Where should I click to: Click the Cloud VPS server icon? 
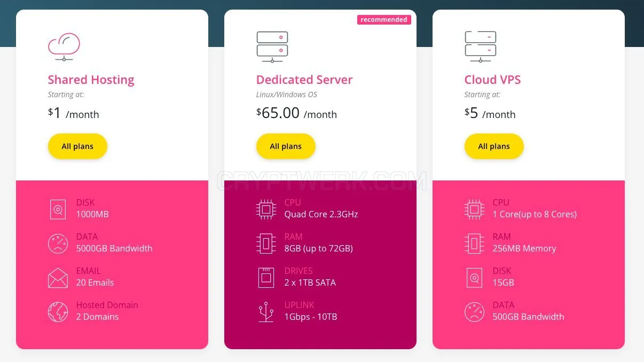tap(481, 46)
